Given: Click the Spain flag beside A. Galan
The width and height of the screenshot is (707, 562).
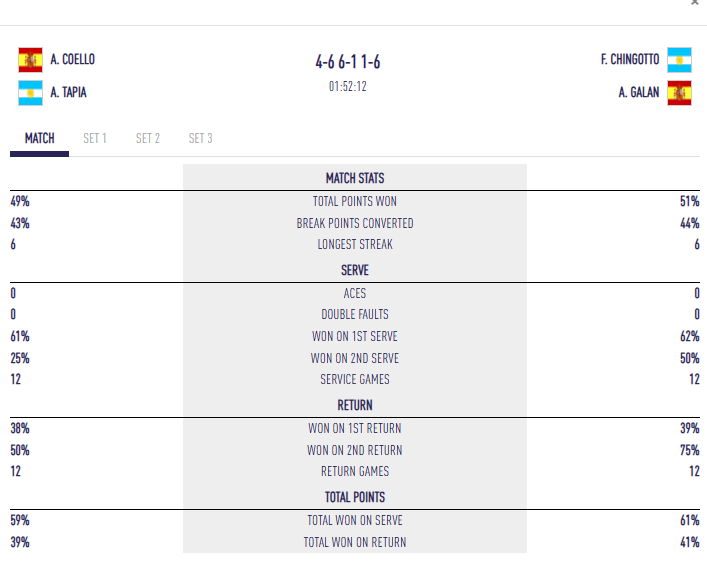Looking at the screenshot, I should pyautogui.click(x=680, y=94).
